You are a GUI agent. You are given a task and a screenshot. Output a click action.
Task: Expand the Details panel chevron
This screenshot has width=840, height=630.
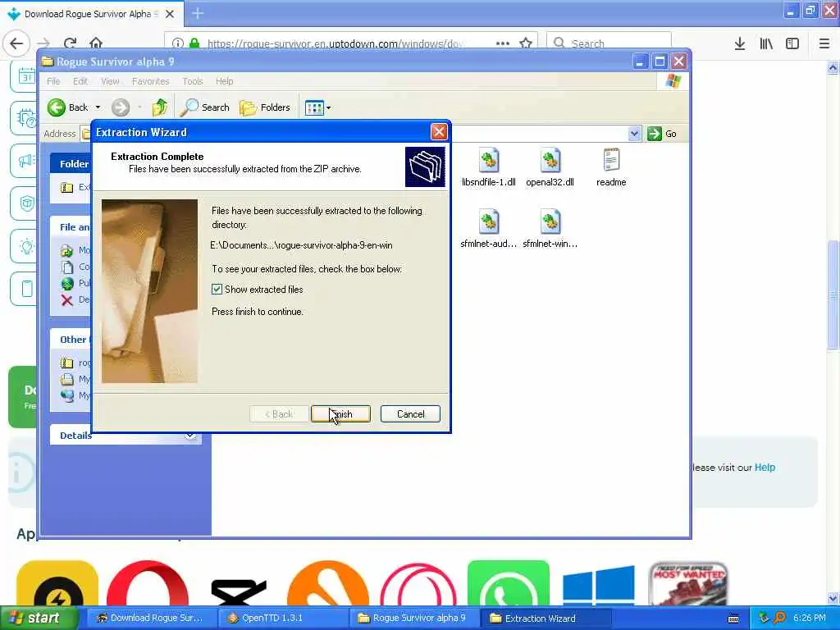pyautogui.click(x=189, y=435)
